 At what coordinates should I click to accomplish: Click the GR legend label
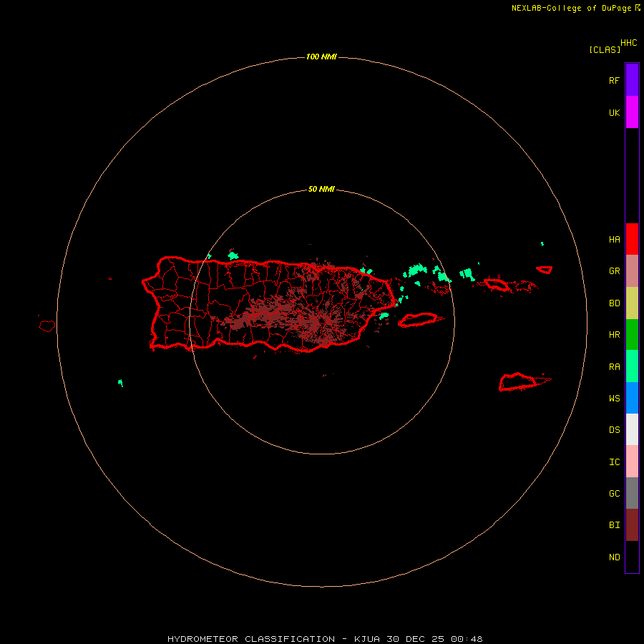614,271
